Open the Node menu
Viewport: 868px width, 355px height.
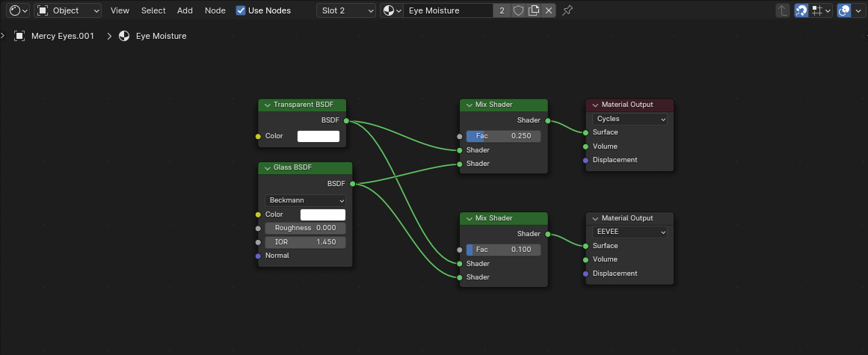(x=215, y=10)
